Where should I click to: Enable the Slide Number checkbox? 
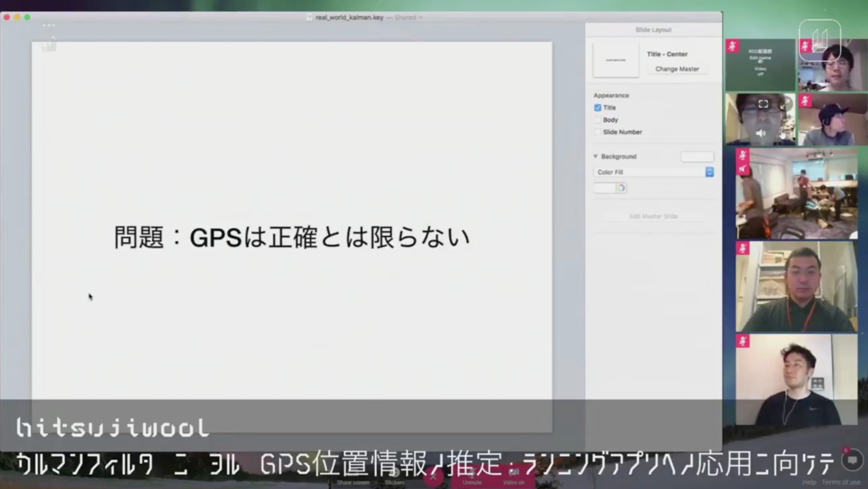click(x=598, y=132)
